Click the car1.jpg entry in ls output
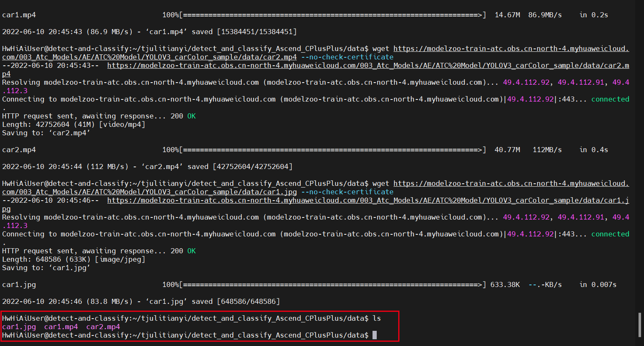The width and height of the screenshot is (644, 346). click(19, 327)
